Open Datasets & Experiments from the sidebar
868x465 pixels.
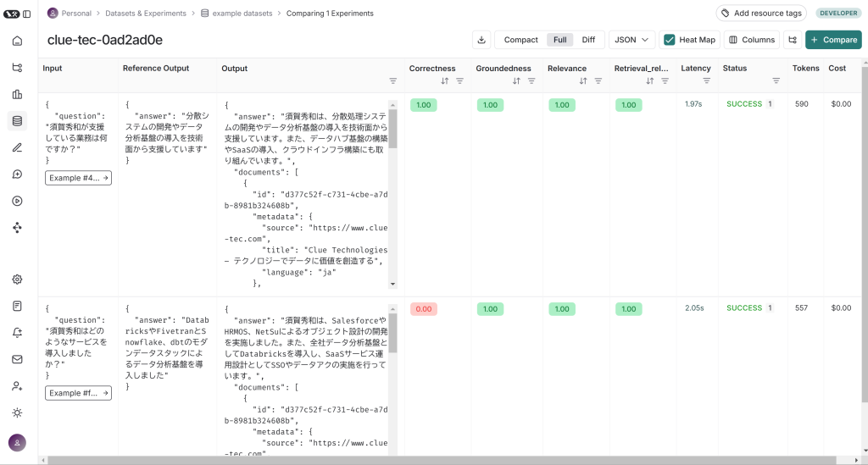pyautogui.click(x=17, y=120)
